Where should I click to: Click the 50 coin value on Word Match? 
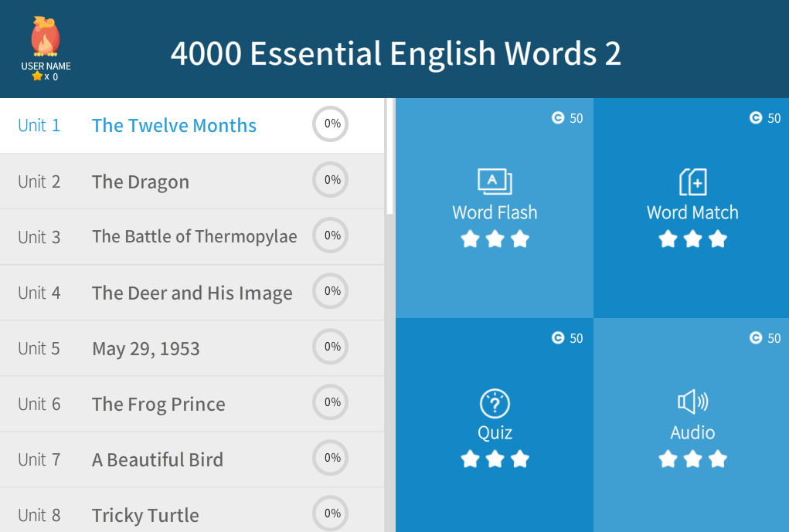tap(774, 118)
